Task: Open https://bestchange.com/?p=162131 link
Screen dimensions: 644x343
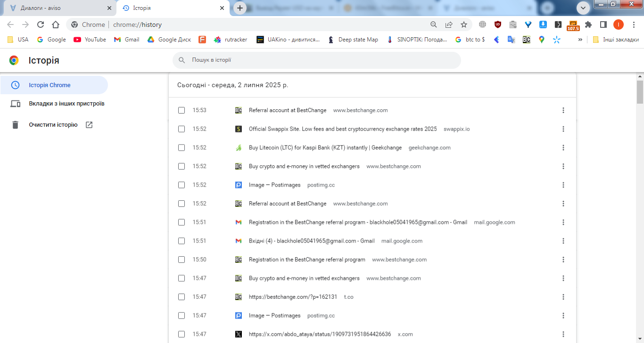Action: (293, 297)
